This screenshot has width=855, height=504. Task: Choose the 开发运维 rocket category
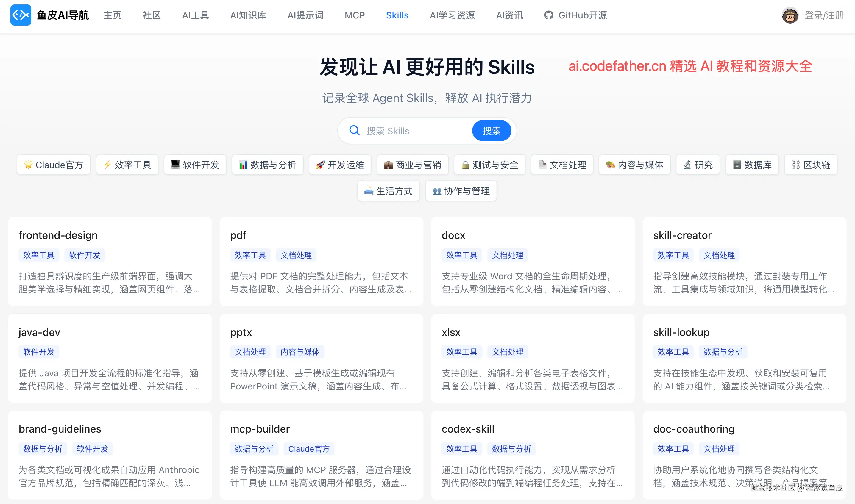pos(340,165)
